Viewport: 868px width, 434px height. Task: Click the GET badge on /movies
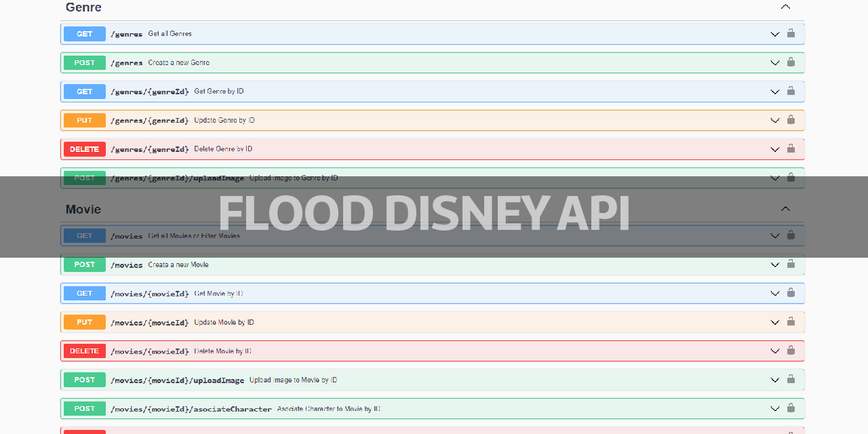point(84,235)
